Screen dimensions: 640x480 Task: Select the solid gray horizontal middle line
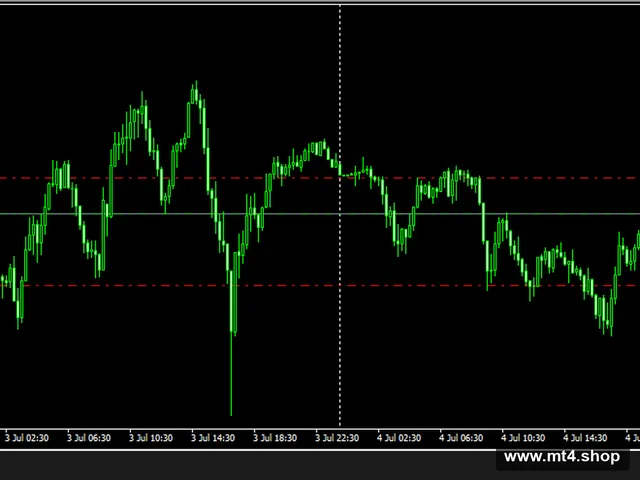(x=320, y=213)
